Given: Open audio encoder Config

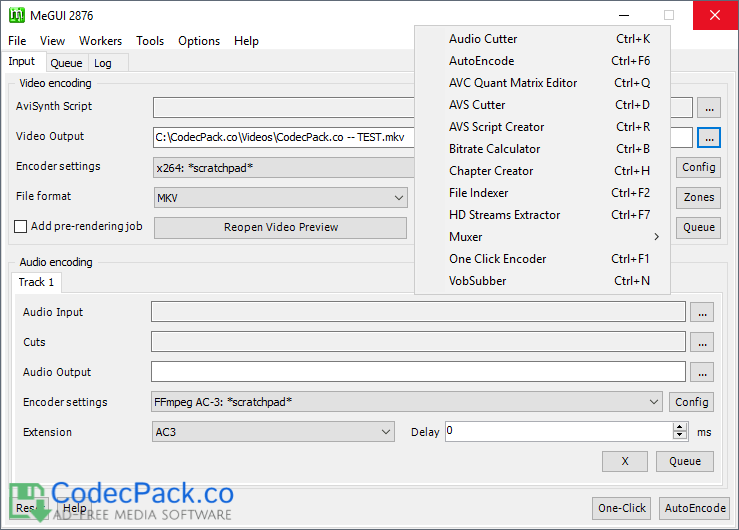Looking at the screenshot, I should click(x=691, y=402).
